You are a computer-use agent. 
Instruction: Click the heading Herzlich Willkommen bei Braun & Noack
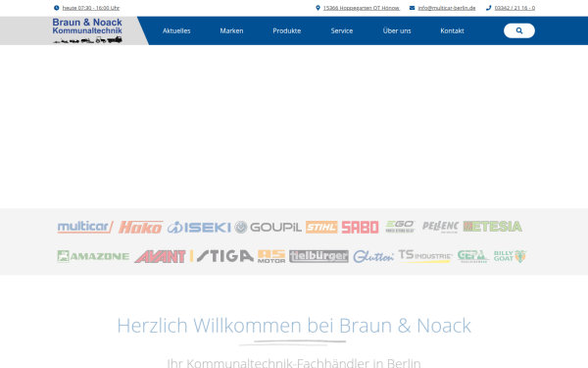[x=294, y=325]
